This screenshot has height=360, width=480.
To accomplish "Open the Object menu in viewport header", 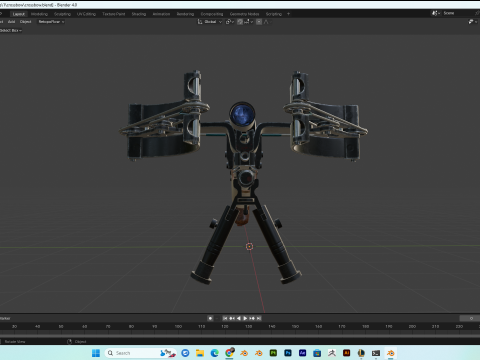I will click(x=25, y=22).
